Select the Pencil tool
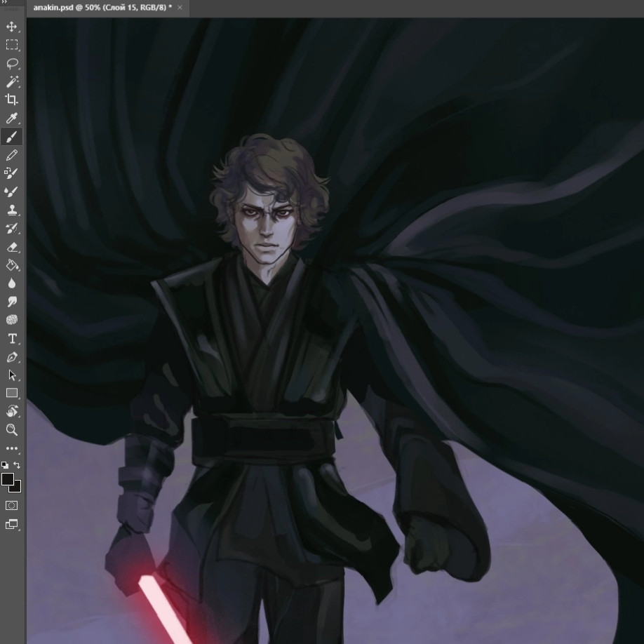 point(11,155)
